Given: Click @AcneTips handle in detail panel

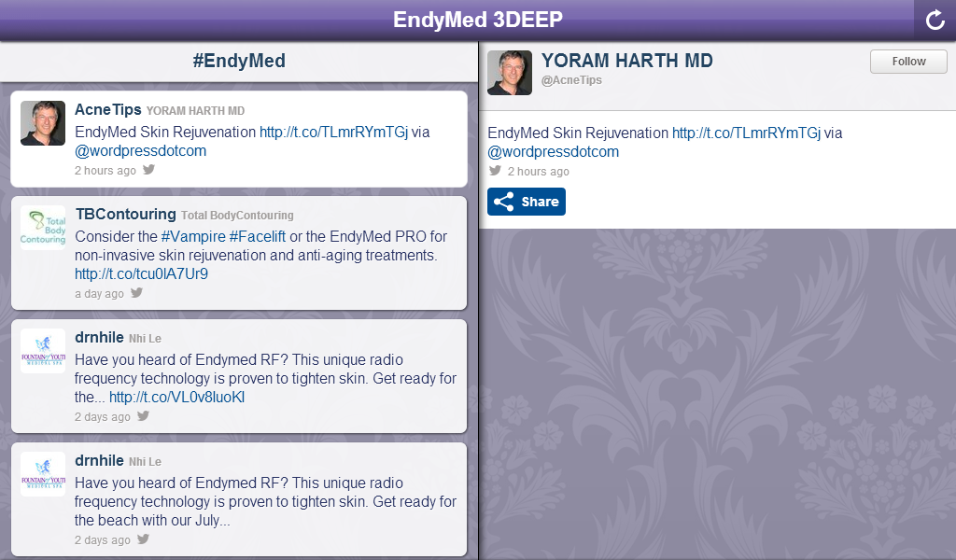Looking at the screenshot, I should point(571,80).
